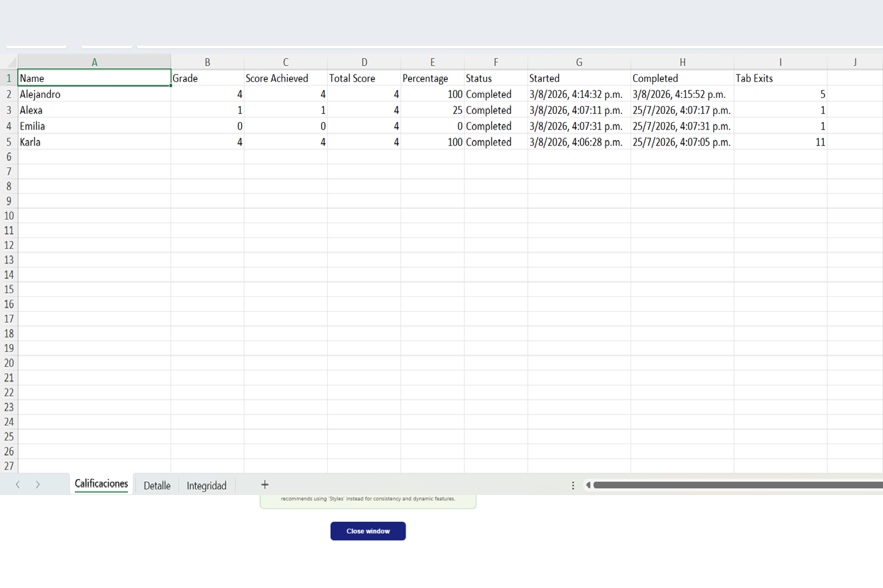This screenshot has width=883, height=588.
Task: Select the Tab Exits header cell
Action: point(780,78)
